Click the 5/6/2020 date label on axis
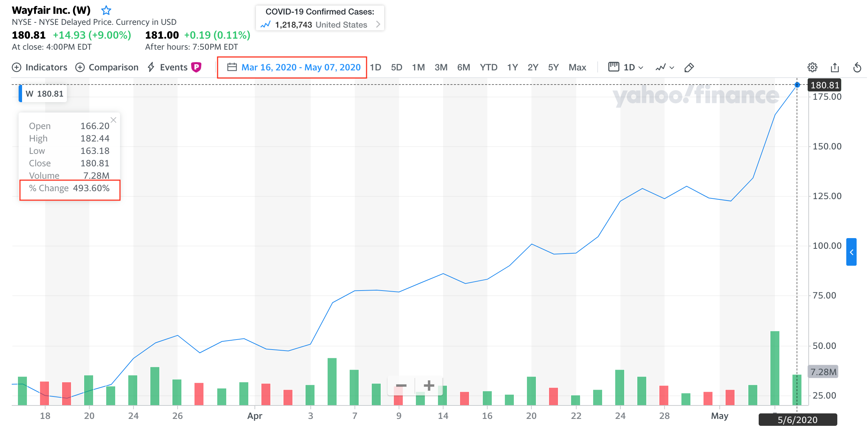 pyautogui.click(x=798, y=420)
